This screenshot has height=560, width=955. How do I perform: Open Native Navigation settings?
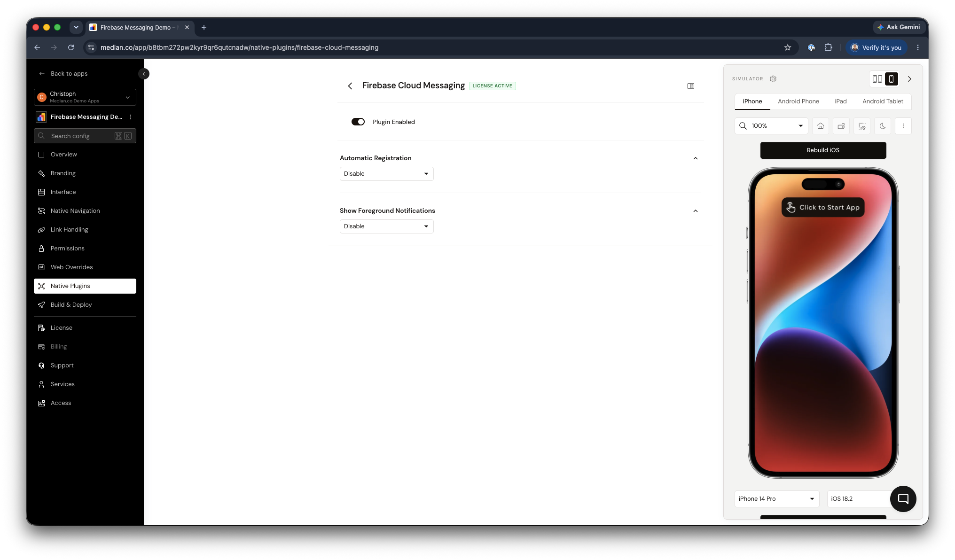pyautogui.click(x=85, y=211)
